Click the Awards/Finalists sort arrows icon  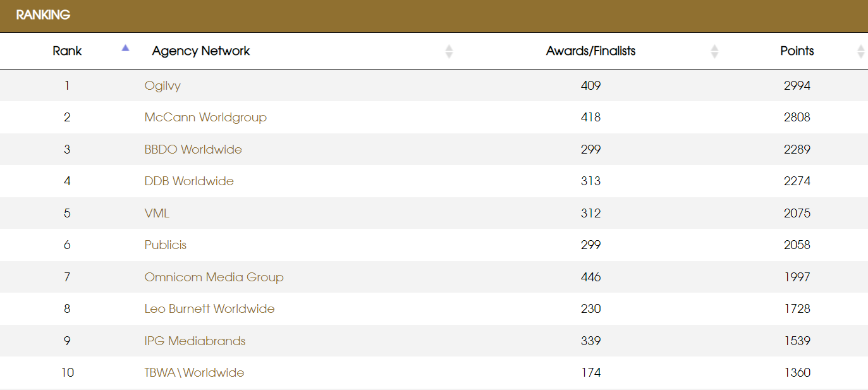click(714, 51)
